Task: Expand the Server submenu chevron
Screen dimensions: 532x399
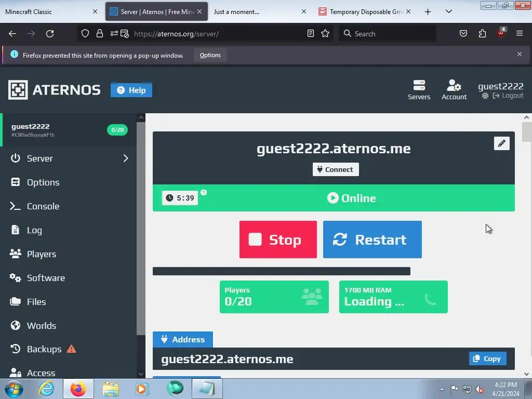Action: pyautogui.click(x=126, y=158)
